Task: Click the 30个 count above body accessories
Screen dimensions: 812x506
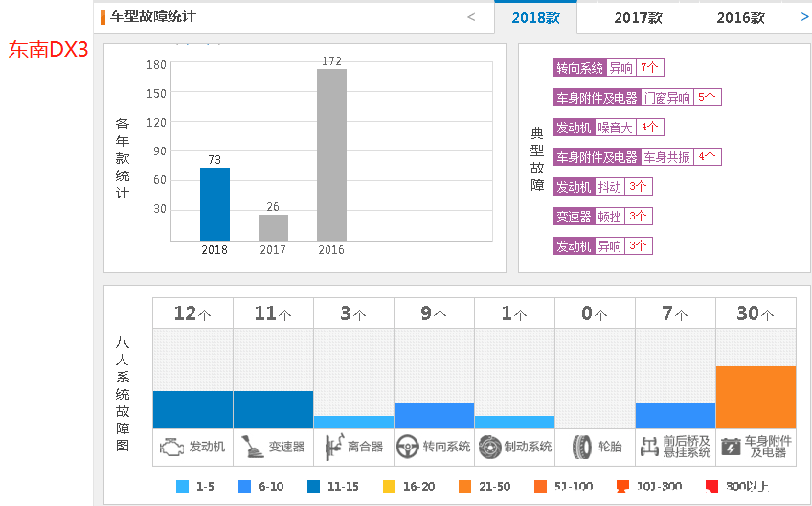Action: pyautogui.click(x=756, y=313)
